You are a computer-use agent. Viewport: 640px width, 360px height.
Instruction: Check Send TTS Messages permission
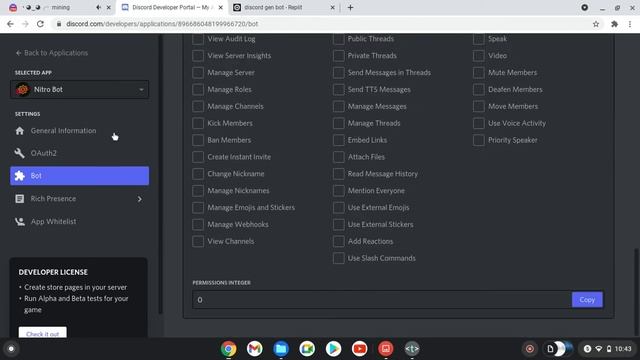pos(338,89)
